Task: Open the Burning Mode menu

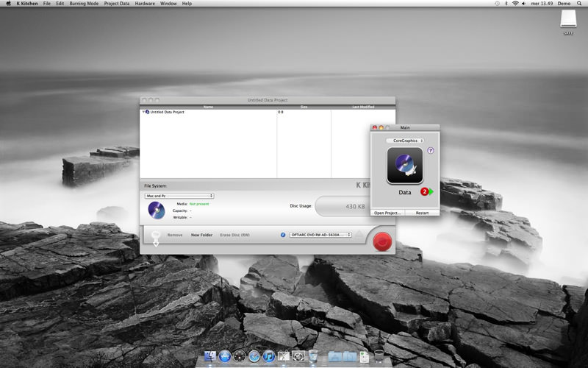Action: tap(84, 4)
